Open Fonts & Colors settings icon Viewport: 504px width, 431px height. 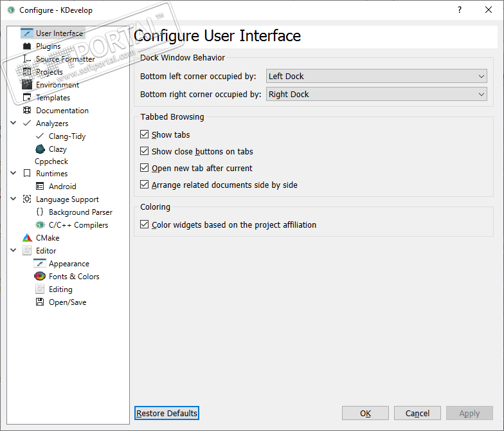40,277
